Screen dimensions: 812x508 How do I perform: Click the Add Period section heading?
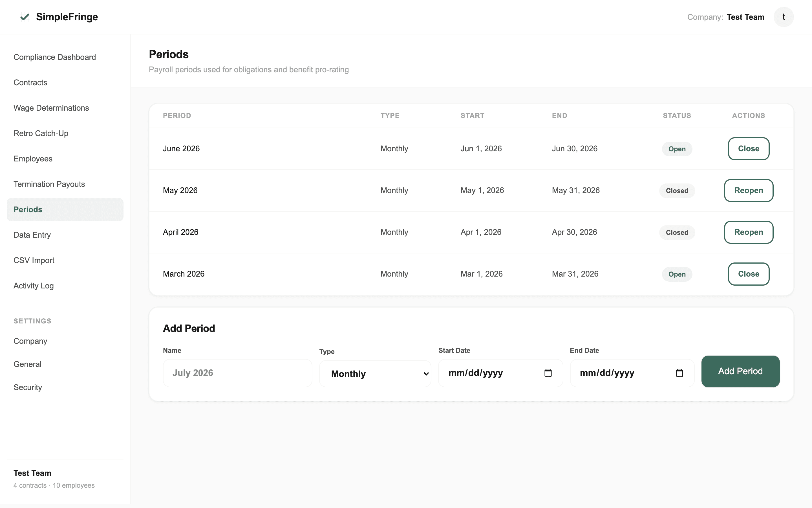point(189,328)
